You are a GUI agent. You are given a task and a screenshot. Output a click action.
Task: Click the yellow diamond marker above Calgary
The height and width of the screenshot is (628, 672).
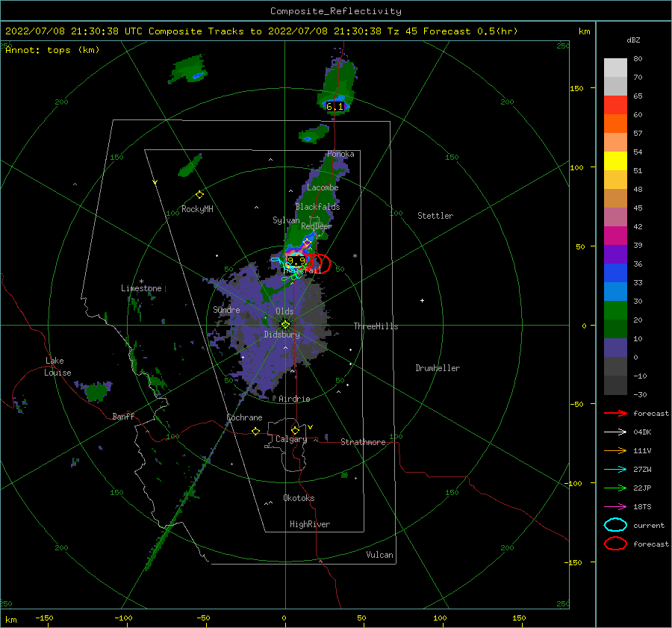(x=295, y=430)
